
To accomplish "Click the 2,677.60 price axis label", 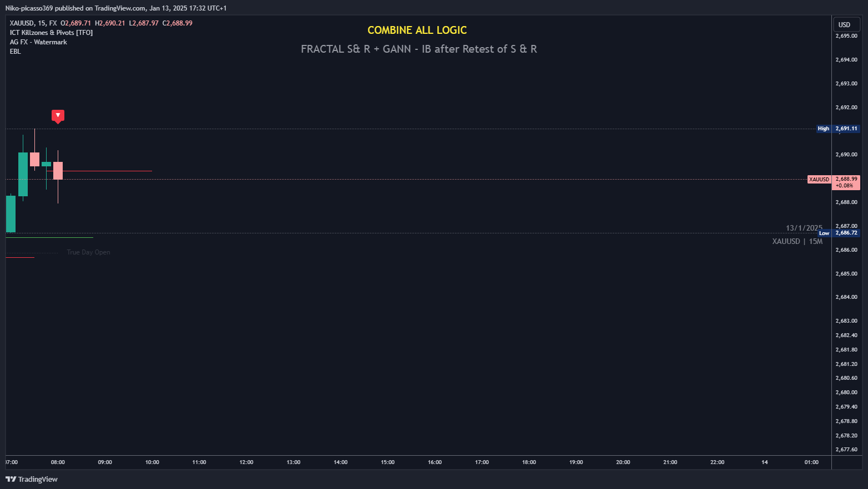I will [x=846, y=450].
